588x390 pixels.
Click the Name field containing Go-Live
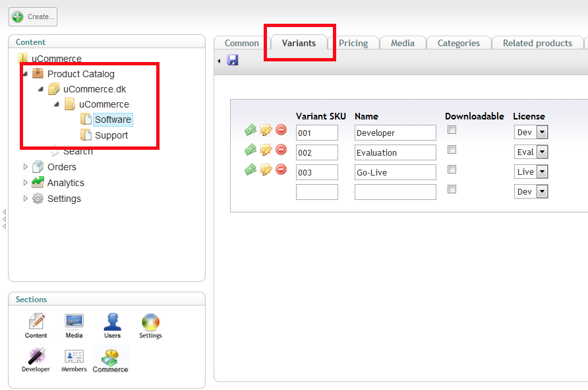click(396, 172)
